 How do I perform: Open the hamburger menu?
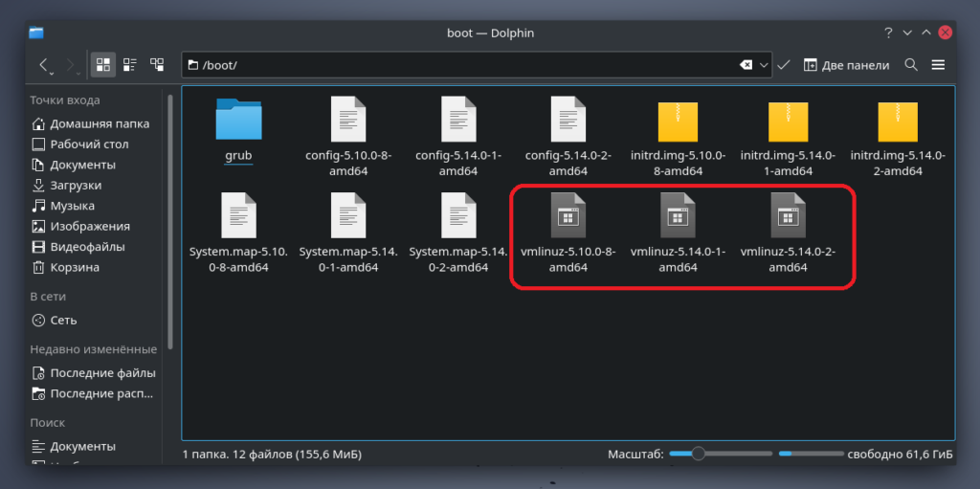click(x=938, y=65)
